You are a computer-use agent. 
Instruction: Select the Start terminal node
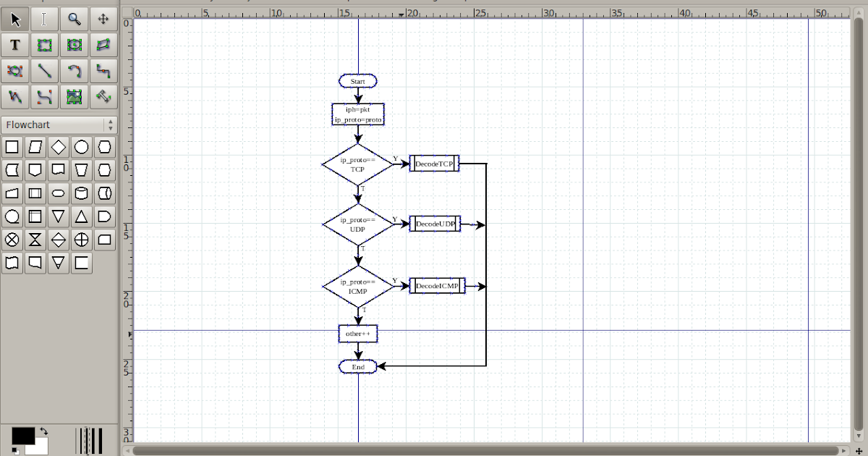358,81
